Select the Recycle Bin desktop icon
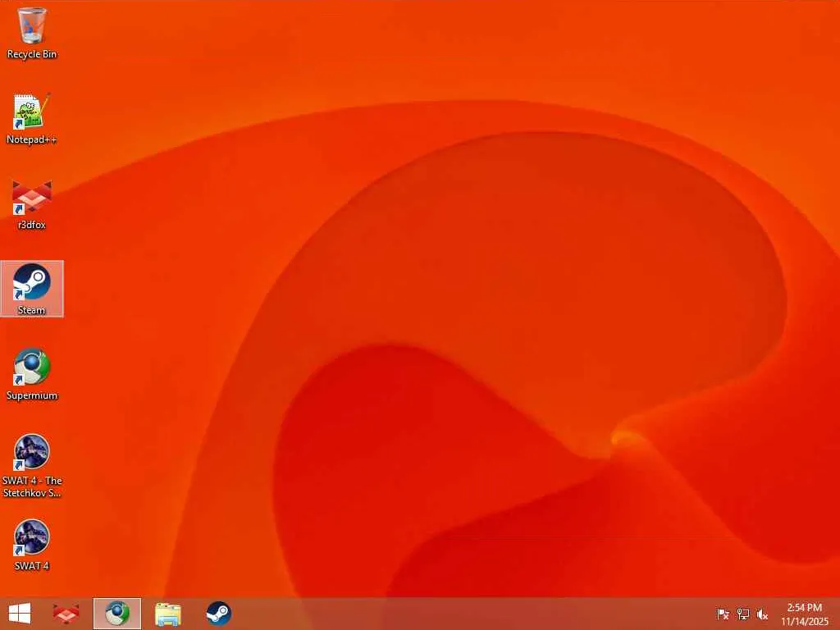Image resolution: width=840 pixels, height=630 pixels. tap(32, 33)
